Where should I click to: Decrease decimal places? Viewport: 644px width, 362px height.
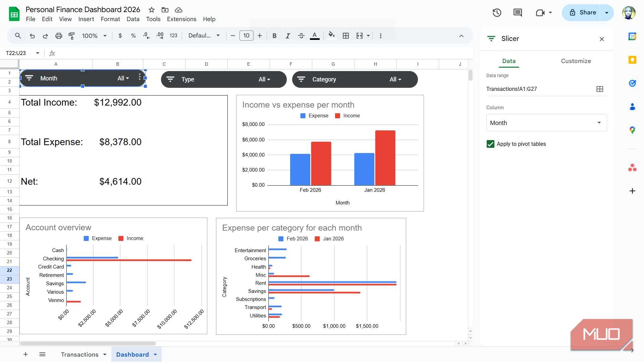pyautogui.click(x=146, y=36)
